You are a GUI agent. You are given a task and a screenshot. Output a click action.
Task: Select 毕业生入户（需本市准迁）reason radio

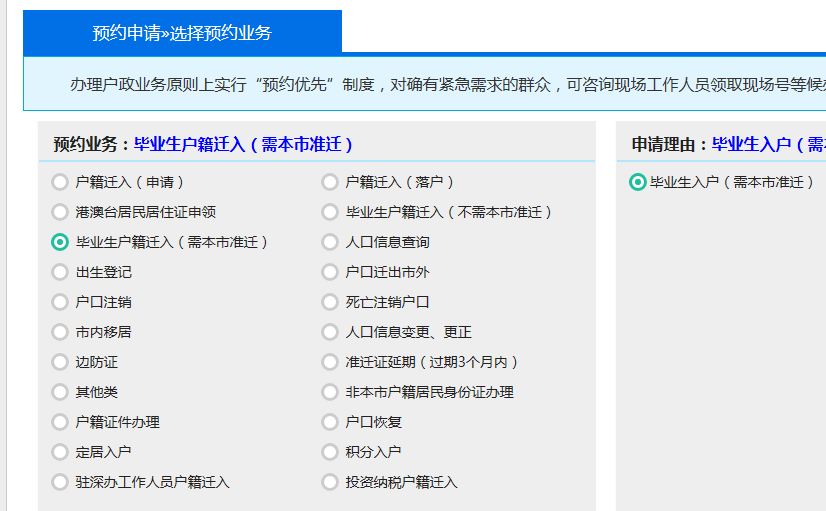637,182
